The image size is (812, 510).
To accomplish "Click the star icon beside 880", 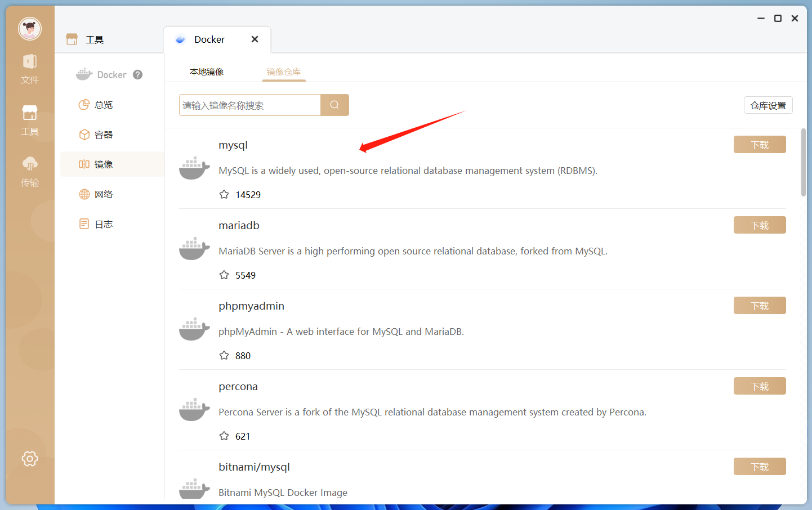I will click(224, 355).
